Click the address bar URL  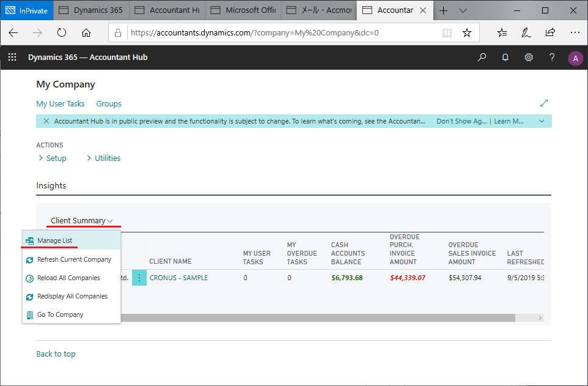point(255,32)
